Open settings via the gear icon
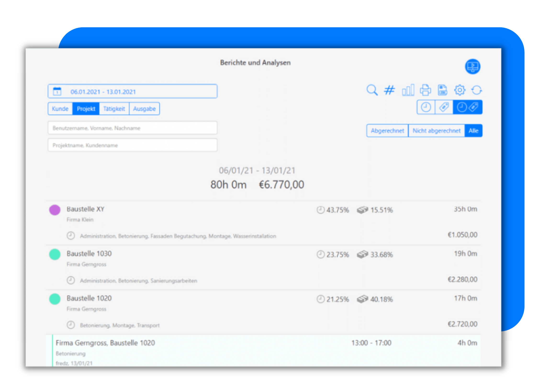 coord(460,90)
